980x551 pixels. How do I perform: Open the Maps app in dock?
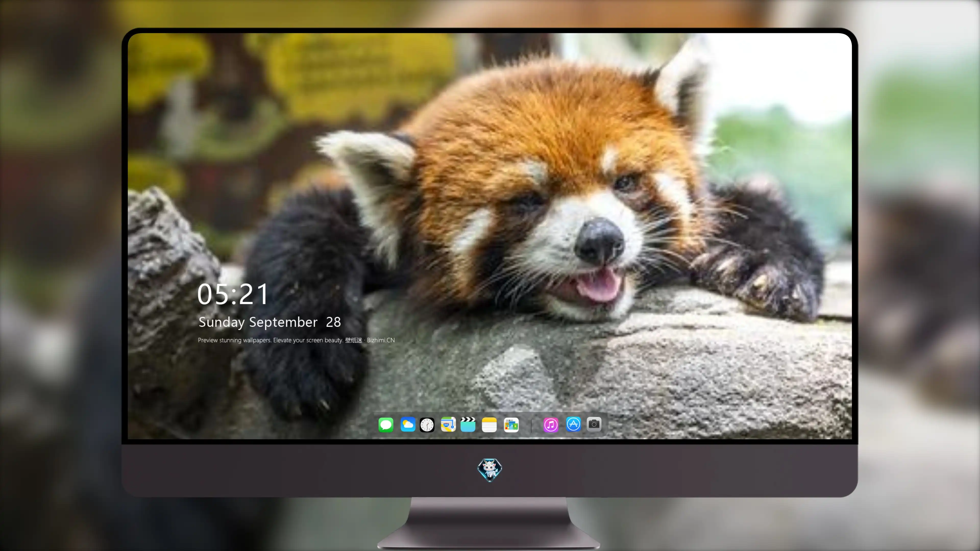tap(448, 424)
